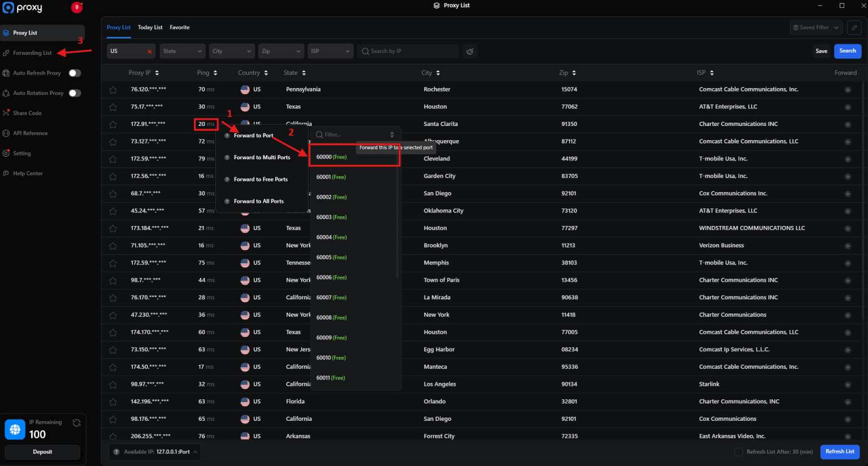Viewport: 868px width, 466px height.
Task: Enable the Auto Refresh Proxy toggle
Action: pos(74,73)
